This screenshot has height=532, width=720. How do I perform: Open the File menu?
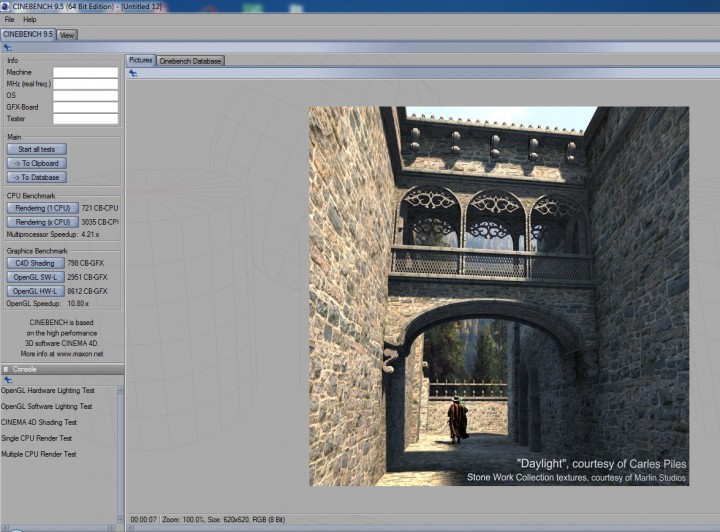click(x=10, y=20)
